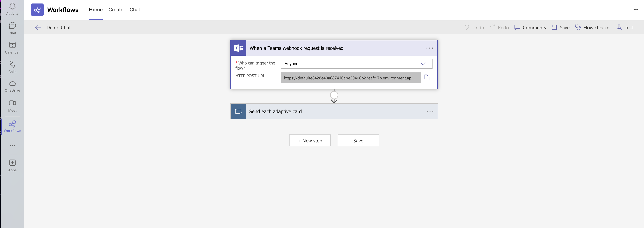
Task: Insert a step with the plus connector
Action: [334, 95]
